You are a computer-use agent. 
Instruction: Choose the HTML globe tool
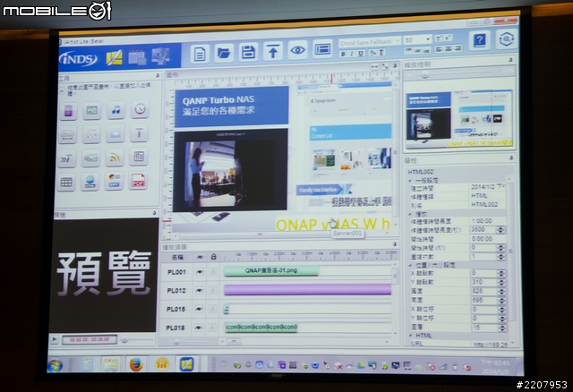90,182
